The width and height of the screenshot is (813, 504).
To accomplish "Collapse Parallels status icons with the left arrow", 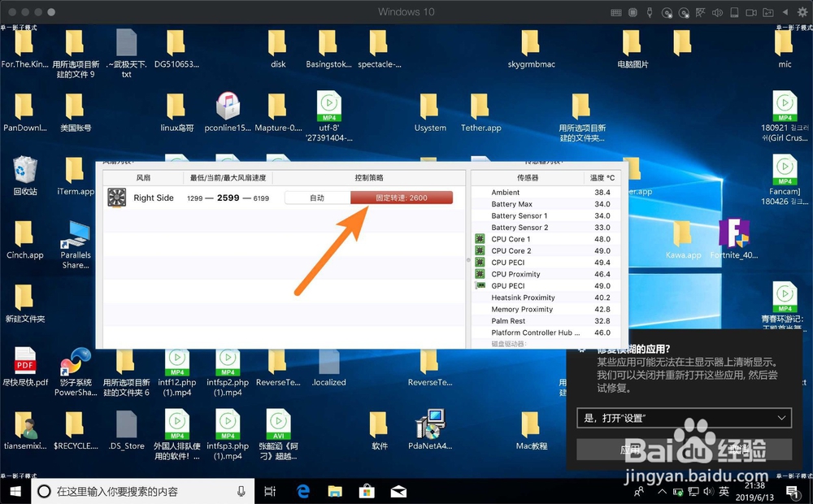I will 785,12.
